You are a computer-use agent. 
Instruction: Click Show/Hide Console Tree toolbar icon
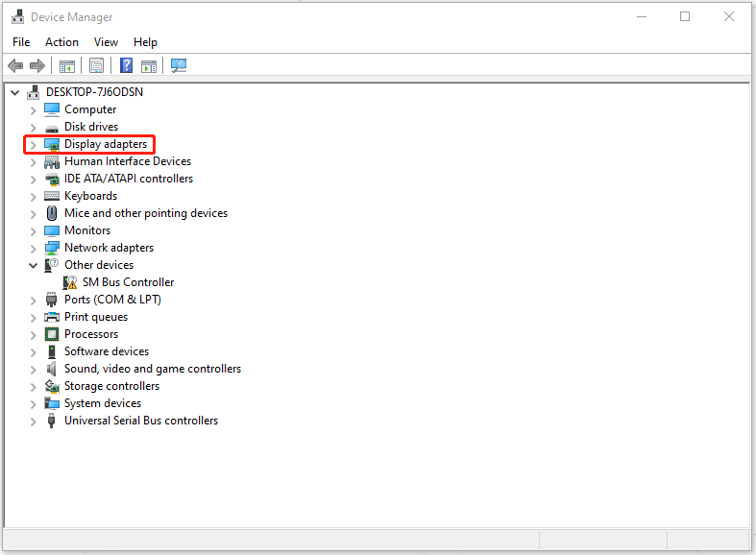tap(67, 66)
